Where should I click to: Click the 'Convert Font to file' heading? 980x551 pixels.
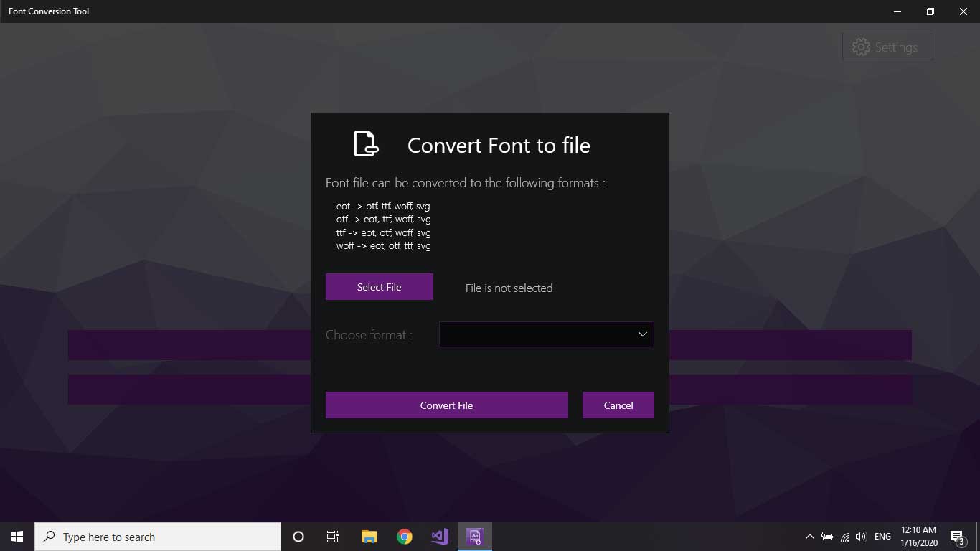(499, 145)
